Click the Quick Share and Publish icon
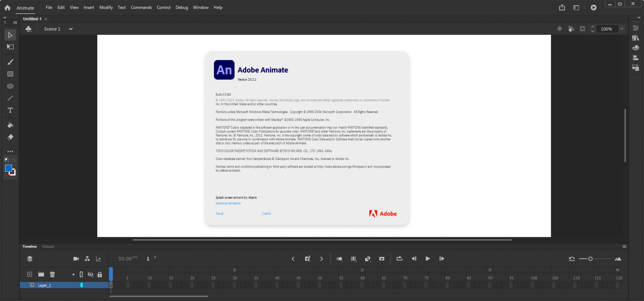 tap(562, 8)
